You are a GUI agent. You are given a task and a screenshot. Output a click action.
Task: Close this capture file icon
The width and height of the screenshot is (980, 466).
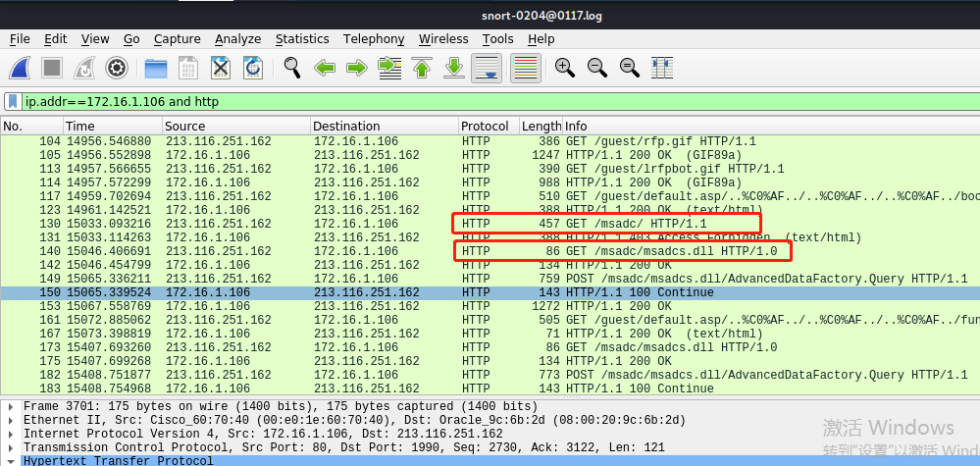(x=221, y=68)
